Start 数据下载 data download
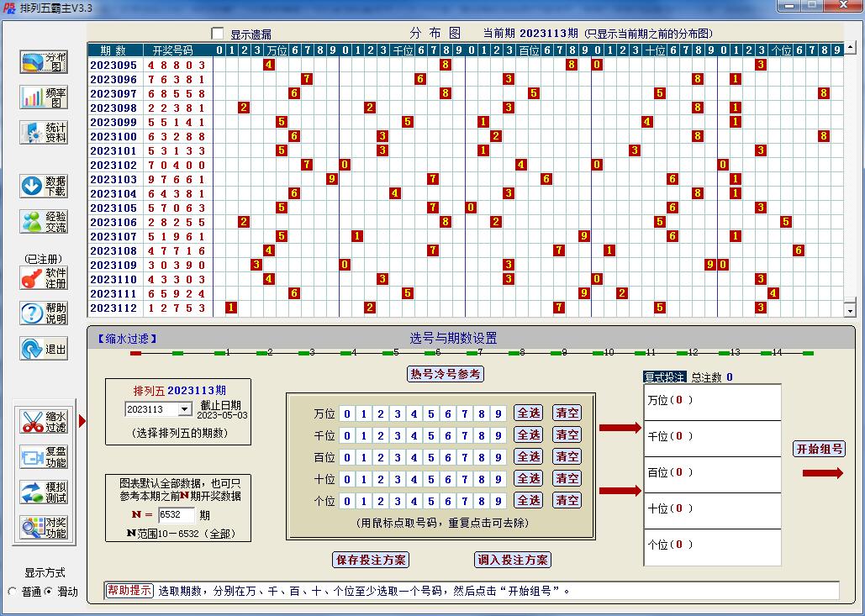The width and height of the screenshot is (865, 616). point(42,186)
